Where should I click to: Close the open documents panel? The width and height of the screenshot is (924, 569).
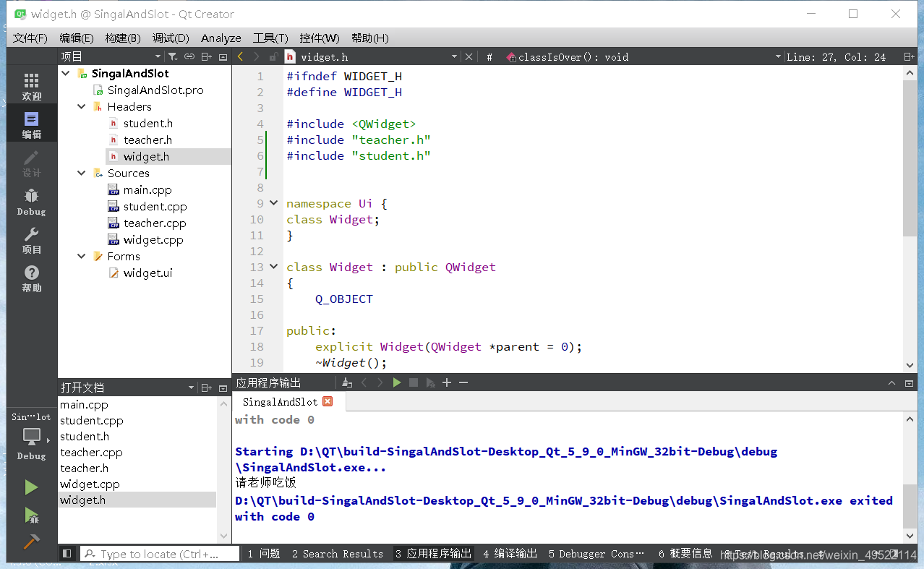pos(223,388)
